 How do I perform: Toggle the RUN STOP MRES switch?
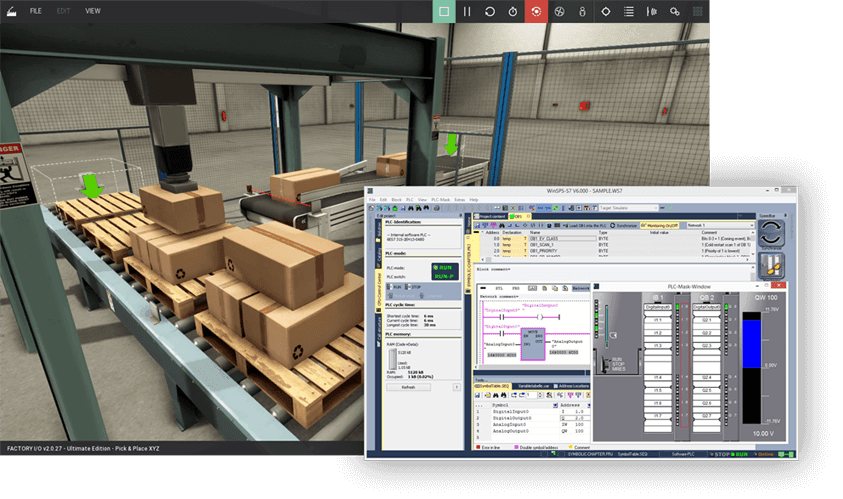607,363
